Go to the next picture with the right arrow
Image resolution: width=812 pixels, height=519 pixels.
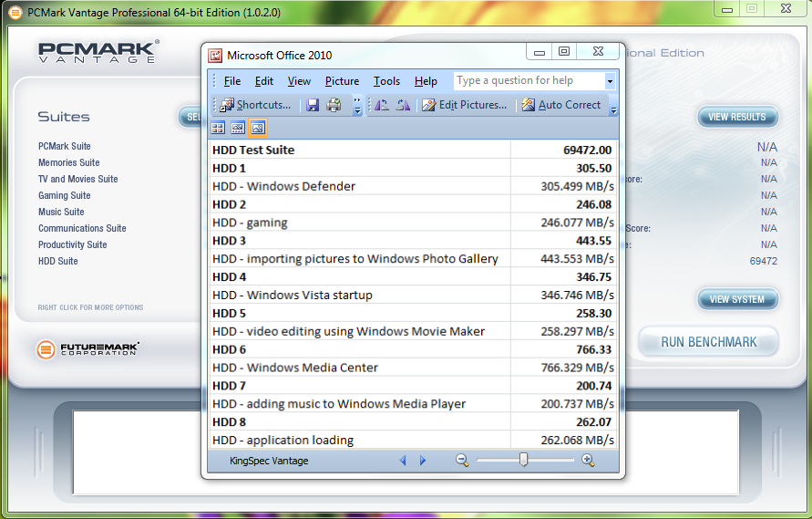[422, 461]
